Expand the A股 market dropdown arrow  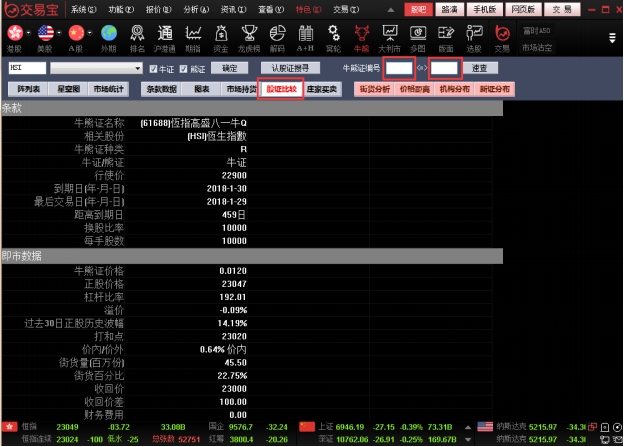(x=90, y=32)
